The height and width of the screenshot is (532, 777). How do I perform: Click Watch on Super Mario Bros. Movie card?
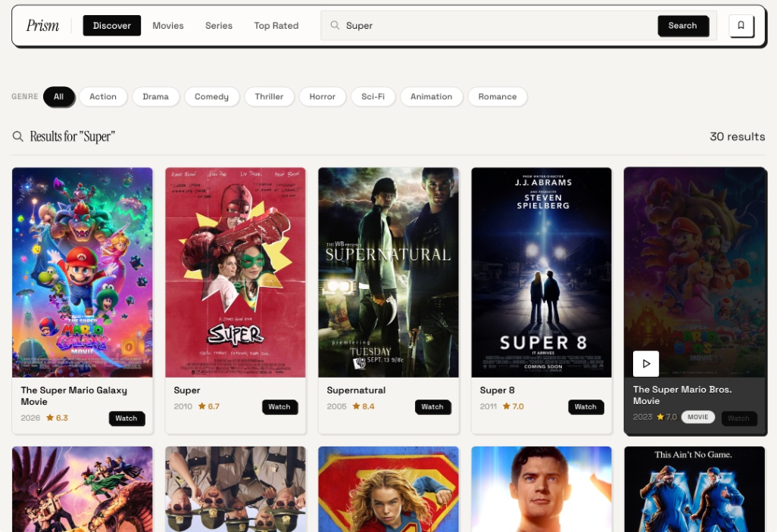click(738, 418)
